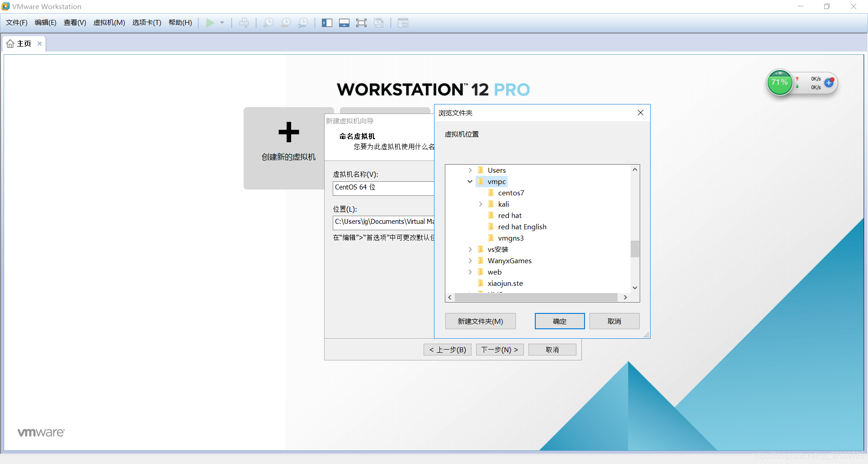Click the folder tree horizontal scrollbar thumb
868x464 pixels.
(536, 297)
